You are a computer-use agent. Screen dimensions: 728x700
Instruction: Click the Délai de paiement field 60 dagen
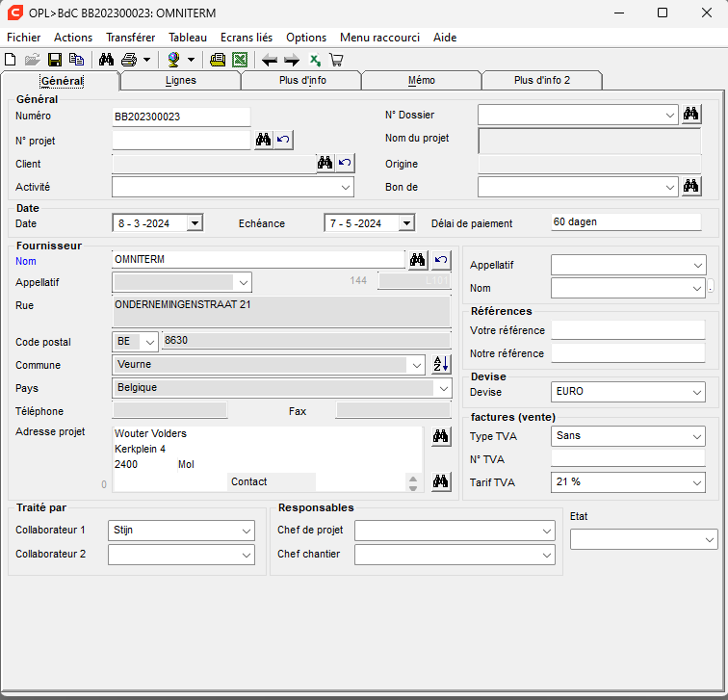pyautogui.click(x=626, y=221)
